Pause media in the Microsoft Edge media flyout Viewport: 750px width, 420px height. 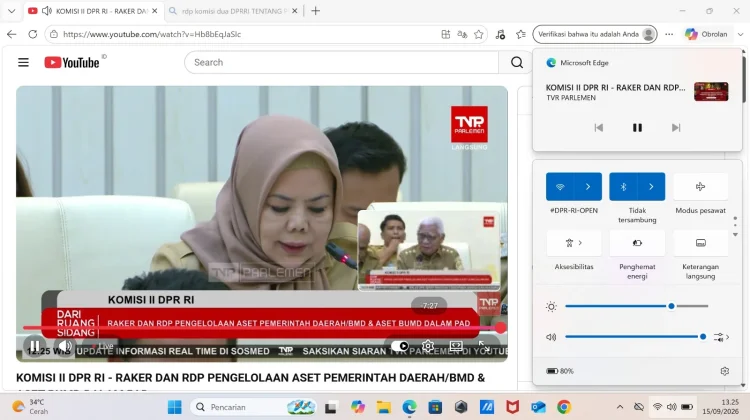pos(637,128)
